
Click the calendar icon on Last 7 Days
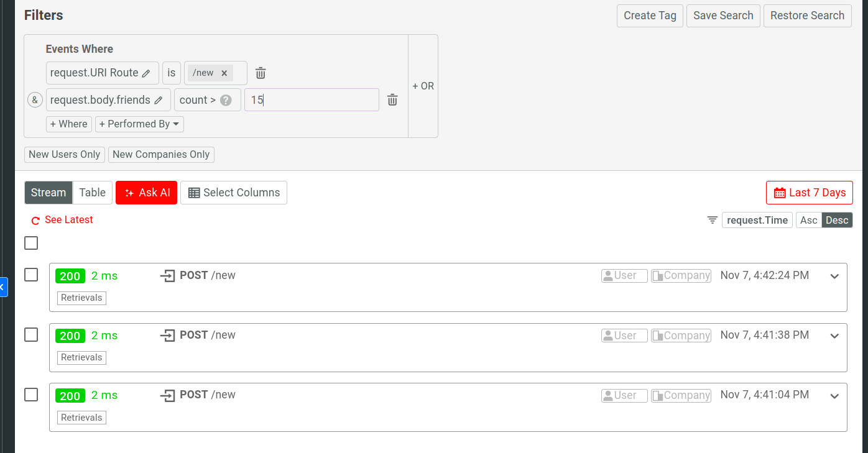[x=780, y=193]
